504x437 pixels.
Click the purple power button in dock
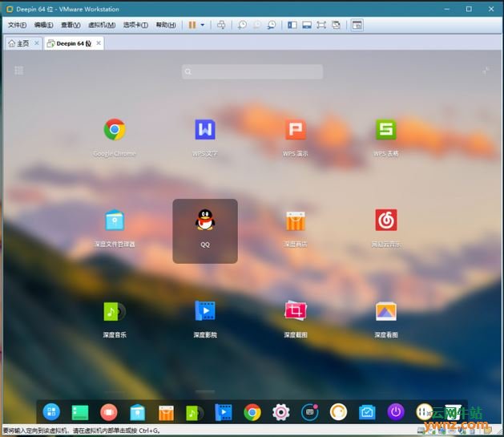pyautogui.click(x=396, y=412)
